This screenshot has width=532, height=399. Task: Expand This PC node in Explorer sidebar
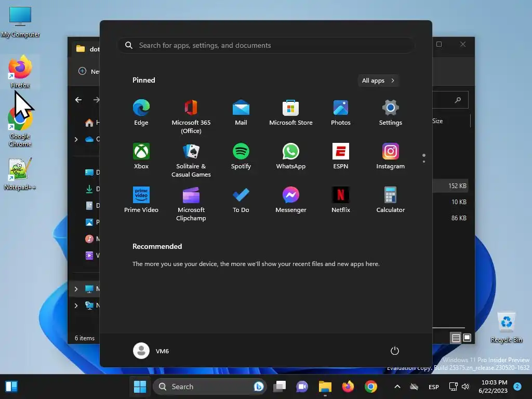click(x=76, y=289)
